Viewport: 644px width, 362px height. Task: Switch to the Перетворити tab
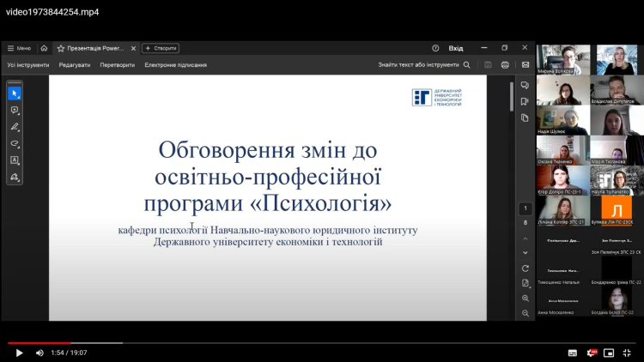117,64
